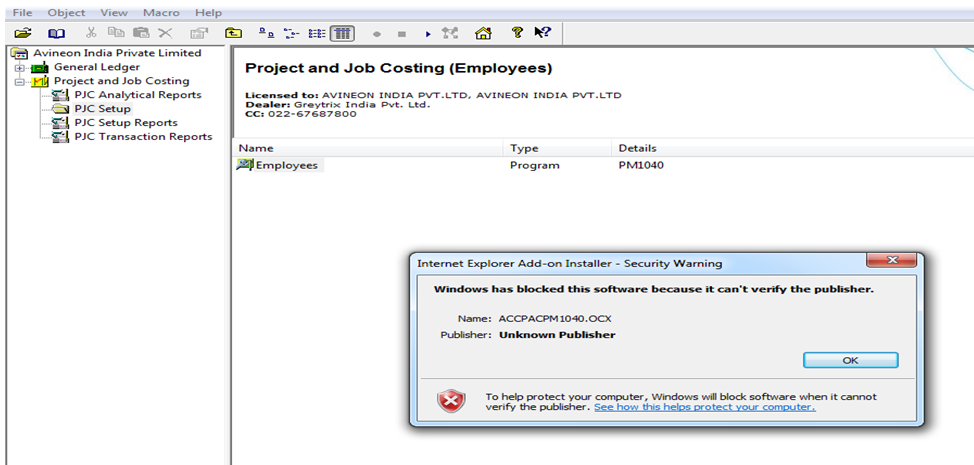Click the red shield warning icon

pyautogui.click(x=451, y=401)
